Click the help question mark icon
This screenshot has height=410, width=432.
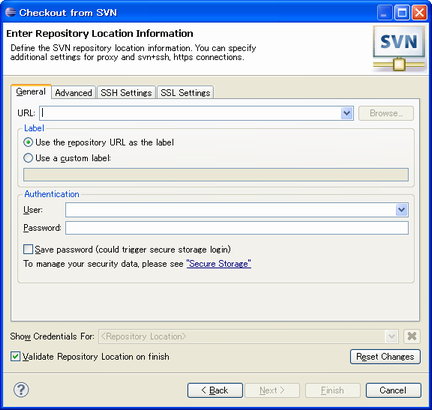pos(21,389)
